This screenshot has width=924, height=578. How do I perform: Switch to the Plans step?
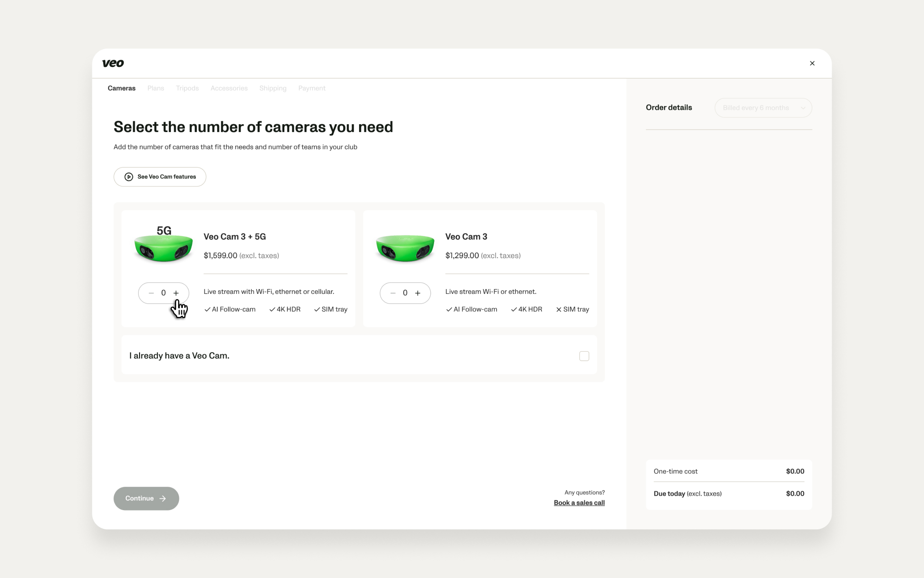(156, 88)
